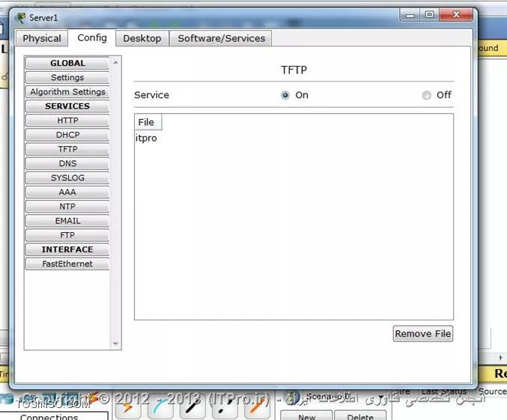Viewport: 507px width, 420px height.
Task: Click the File column header
Action: (148, 122)
